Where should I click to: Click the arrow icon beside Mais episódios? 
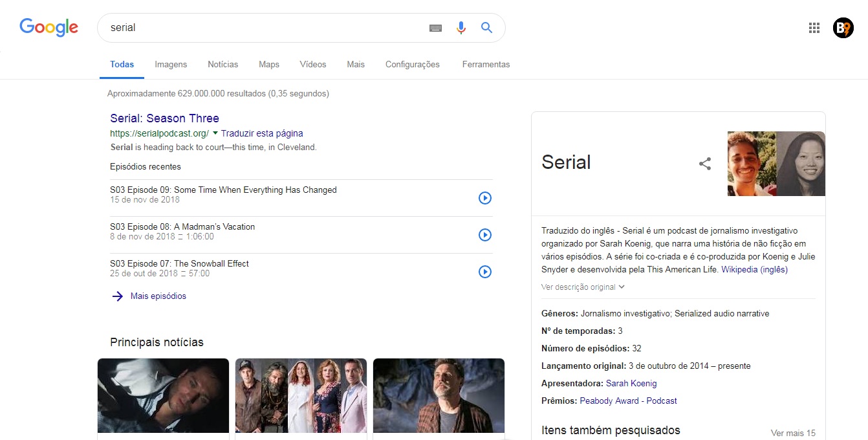(117, 296)
